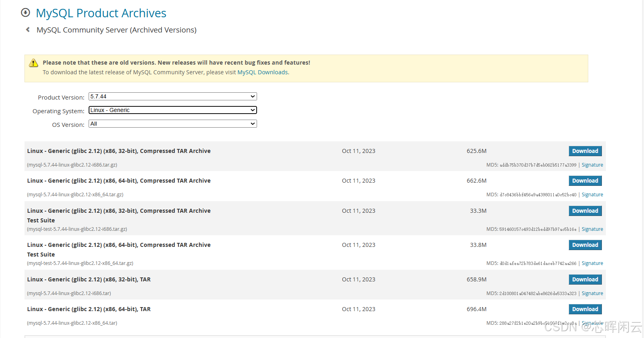This screenshot has width=644, height=338.
Task: Open Signature for mysql-test-5.7.44 x86_64 tar.gz
Action: click(x=592, y=263)
